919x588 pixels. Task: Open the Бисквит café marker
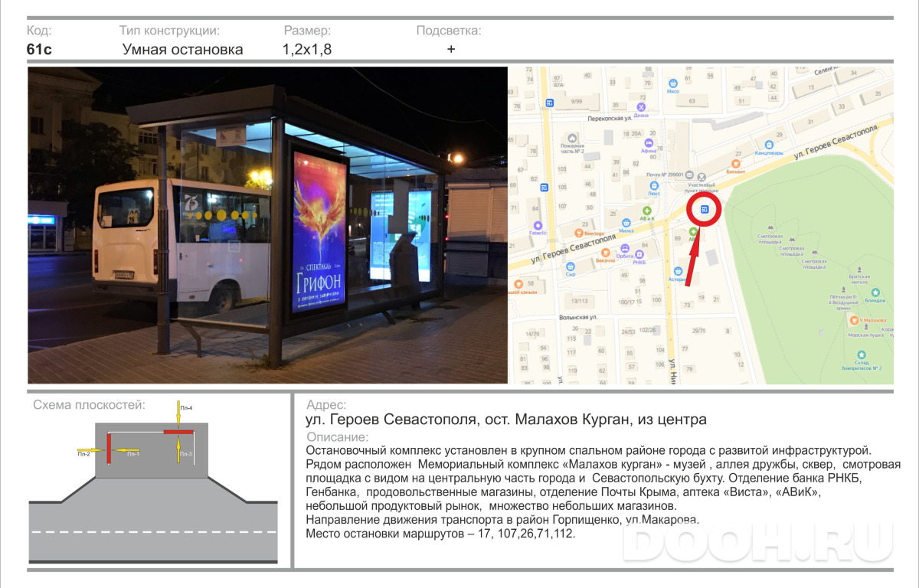[x=736, y=163]
